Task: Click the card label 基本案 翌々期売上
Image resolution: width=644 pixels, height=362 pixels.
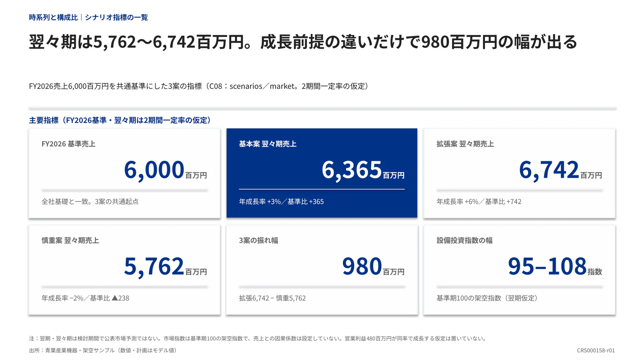Action: [268, 144]
